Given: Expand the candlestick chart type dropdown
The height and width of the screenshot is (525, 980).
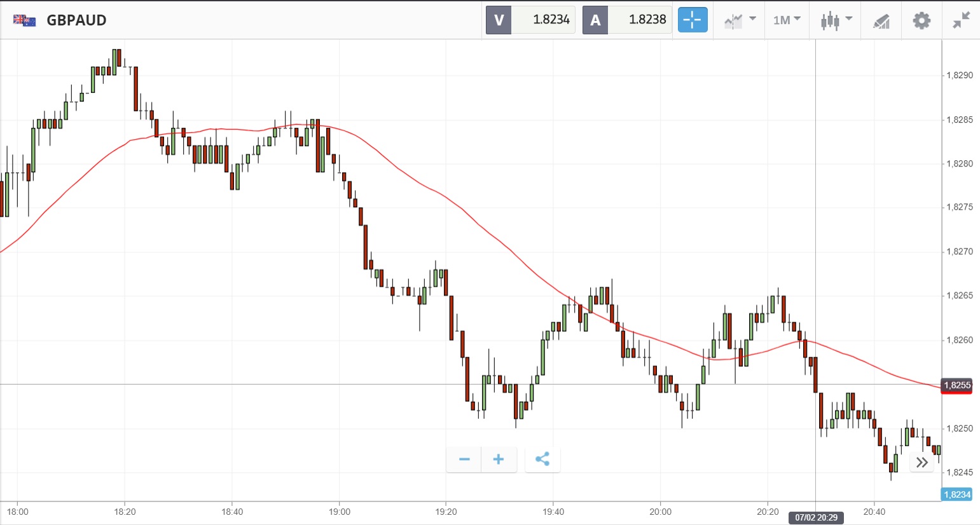Looking at the screenshot, I should [836, 20].
